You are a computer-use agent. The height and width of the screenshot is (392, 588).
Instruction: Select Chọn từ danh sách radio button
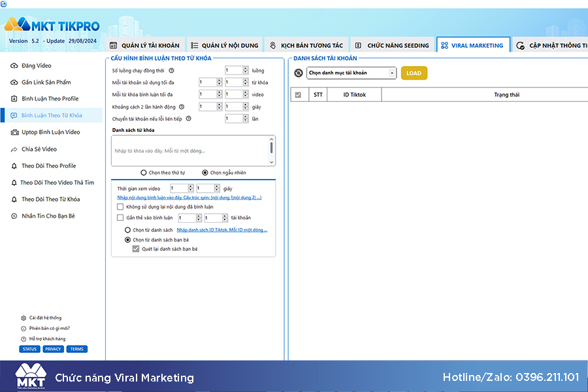[x=127, y=230]
